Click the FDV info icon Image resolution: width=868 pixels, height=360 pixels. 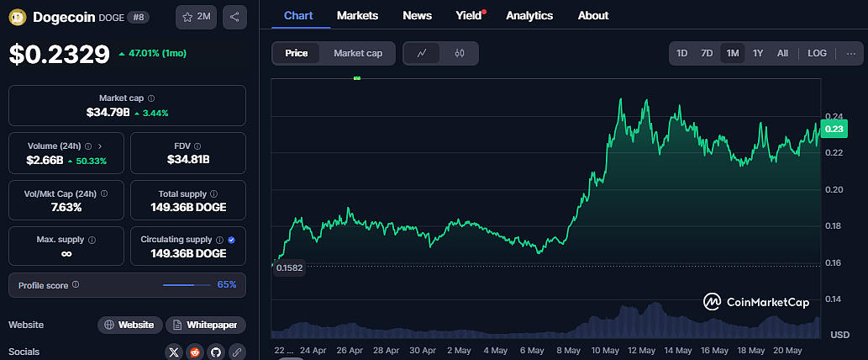197,146
